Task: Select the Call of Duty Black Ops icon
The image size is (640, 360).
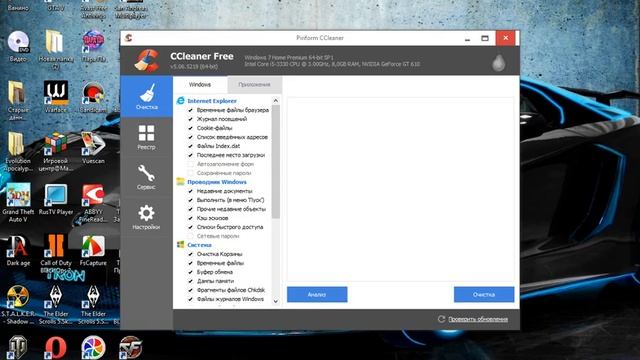Action: click(56, 253)
